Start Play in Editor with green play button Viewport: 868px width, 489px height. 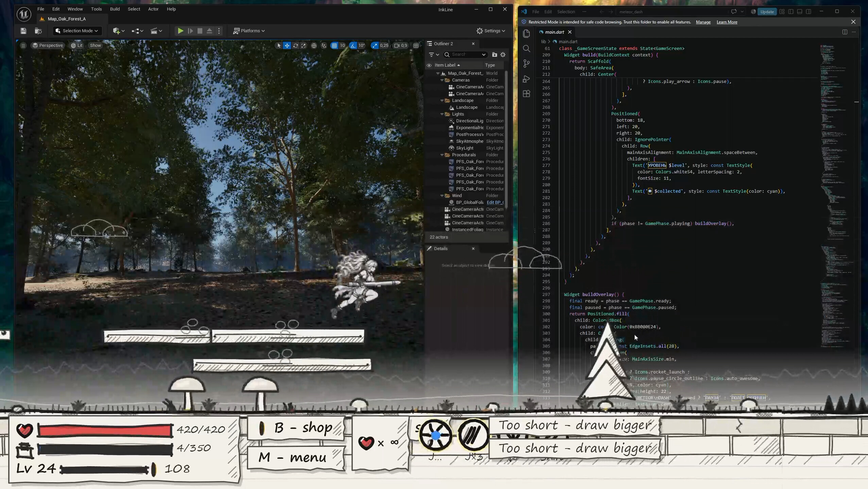181,31
